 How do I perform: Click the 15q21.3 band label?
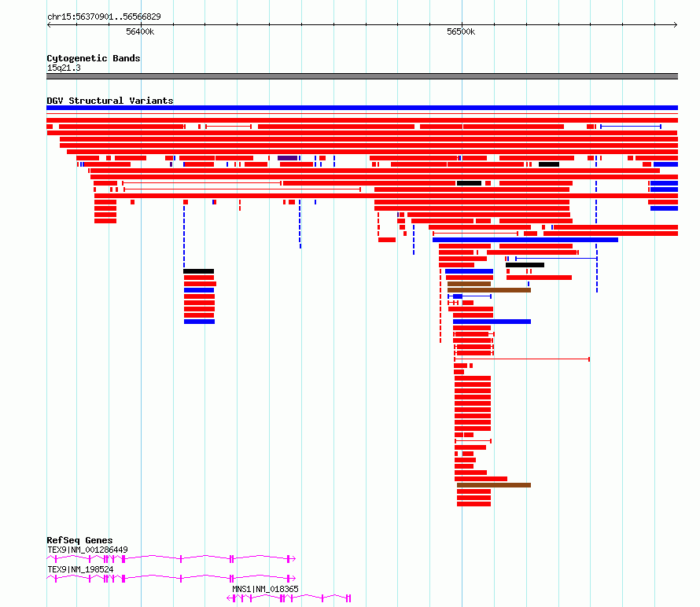point(64,68)
